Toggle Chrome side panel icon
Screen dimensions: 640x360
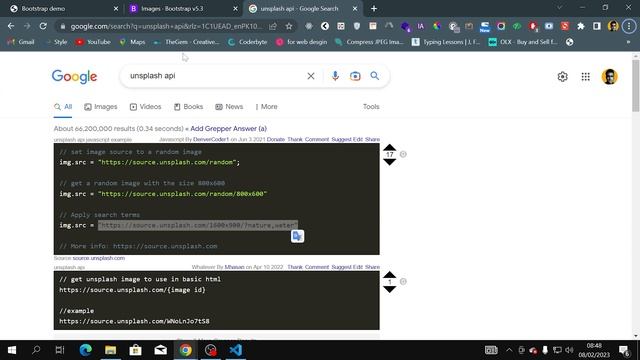pos(597,26)
